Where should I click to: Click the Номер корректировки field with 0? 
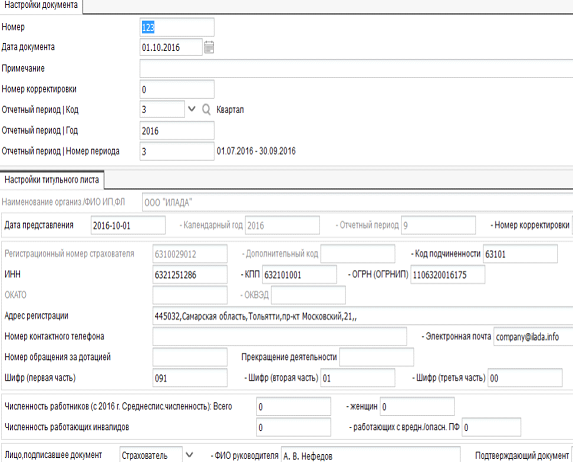(x=177, y=89)
